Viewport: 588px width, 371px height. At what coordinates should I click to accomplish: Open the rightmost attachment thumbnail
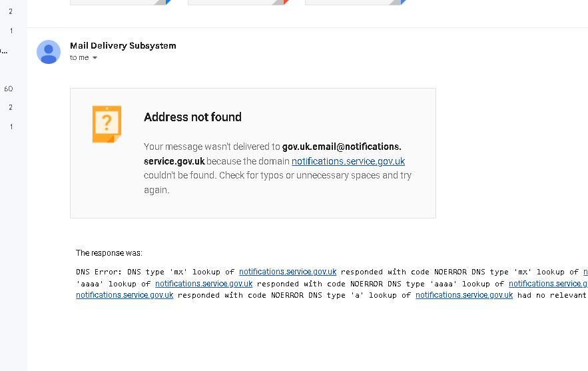356,2
